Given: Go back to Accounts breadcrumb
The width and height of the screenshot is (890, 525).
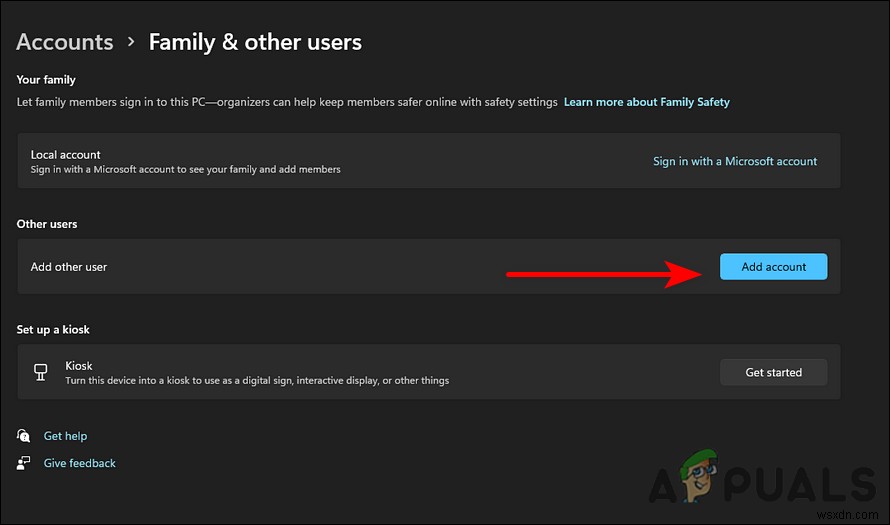Looking at the screenshot, I should 65,42.
